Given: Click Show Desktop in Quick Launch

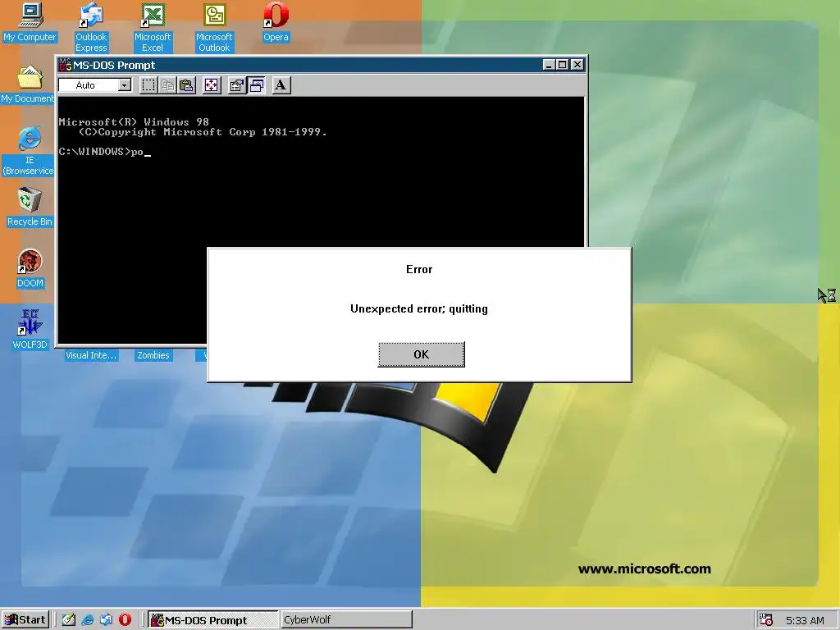Looking at the screenshot, I should pos(69,620).
